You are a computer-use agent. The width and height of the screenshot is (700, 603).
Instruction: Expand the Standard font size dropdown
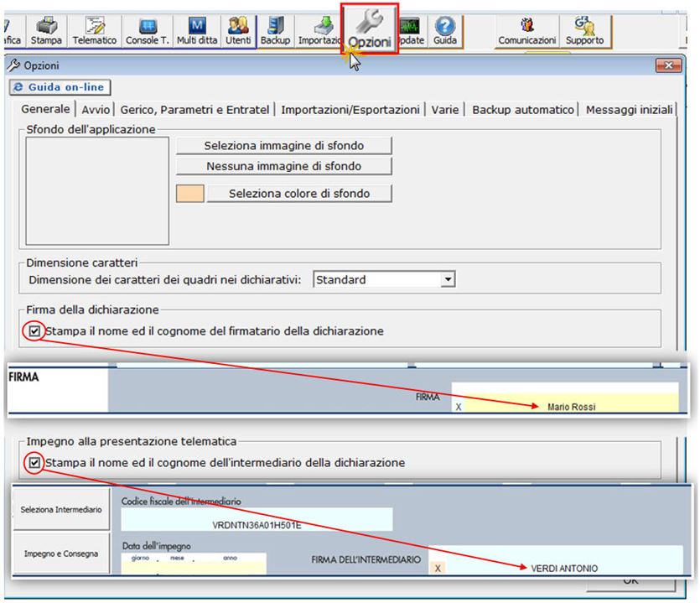tap(449, 280)
